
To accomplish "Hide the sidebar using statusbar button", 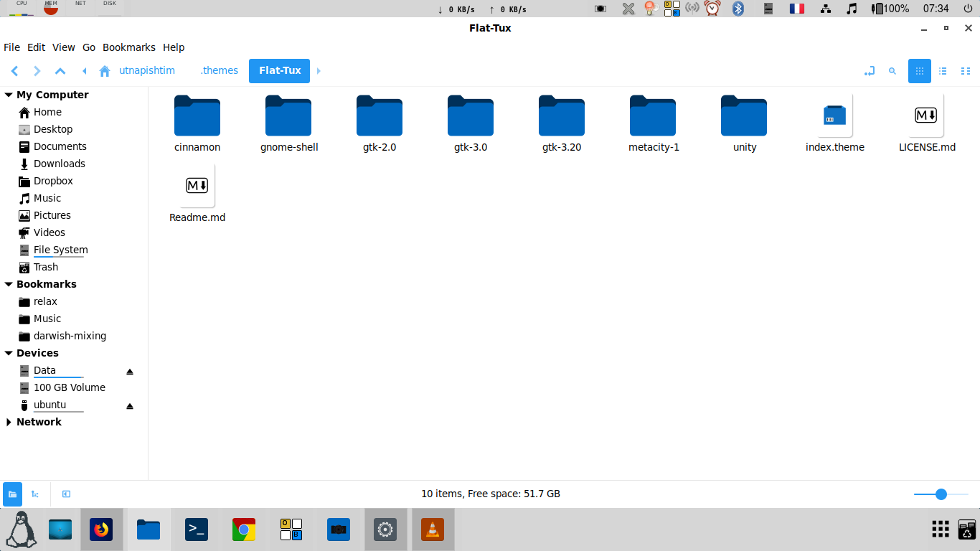I will [x=66, y=494].
